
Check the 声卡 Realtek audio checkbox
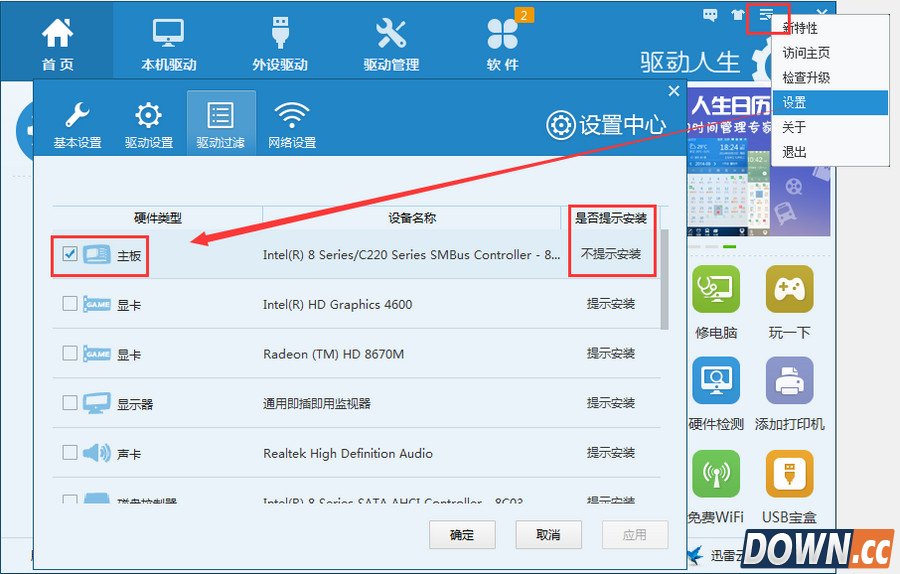click(70, 453)
